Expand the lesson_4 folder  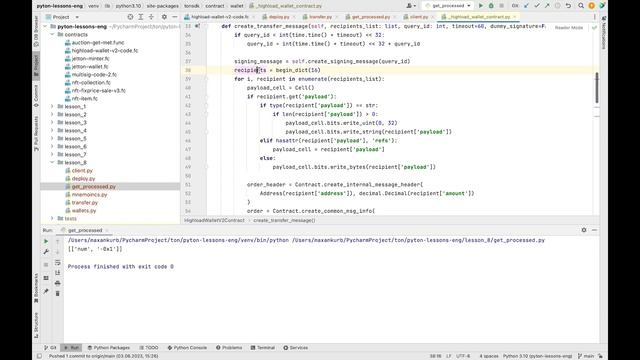(x=52, y=131)
